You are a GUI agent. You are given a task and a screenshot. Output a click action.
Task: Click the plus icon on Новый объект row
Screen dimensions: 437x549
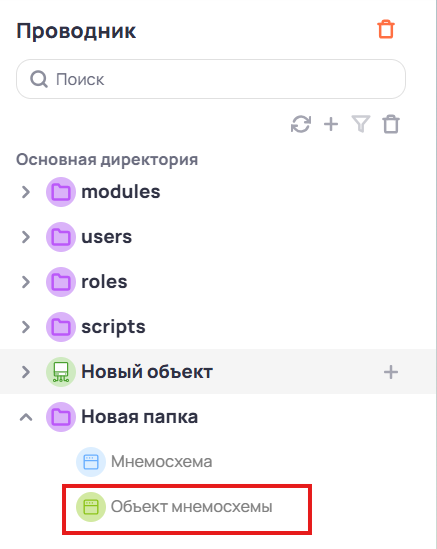pos(391,372)
